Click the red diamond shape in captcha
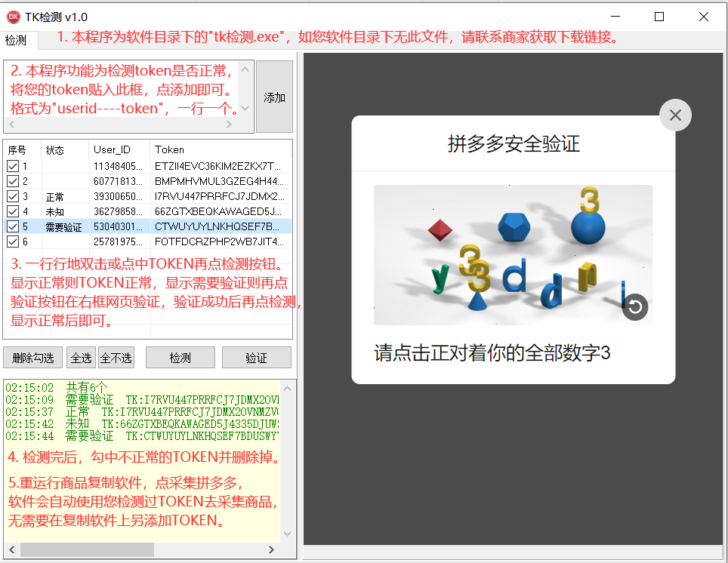This screenshot has height=563, width=728. pos(440,230)
